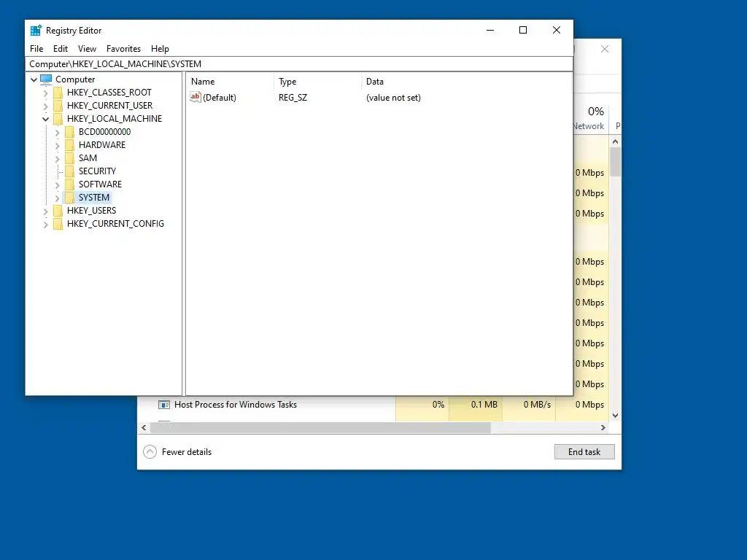Expand the BCD00000000 key chevron
747x560 pixels.
pos(57,133)
